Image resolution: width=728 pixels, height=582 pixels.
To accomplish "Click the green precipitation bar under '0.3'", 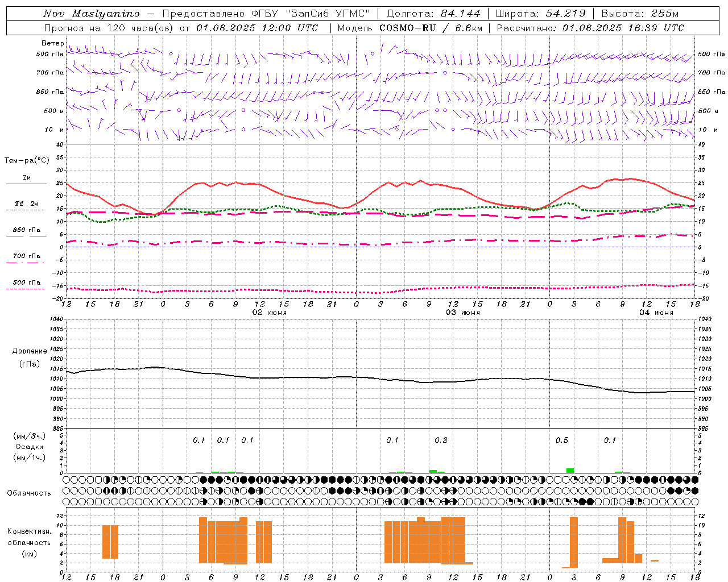I will [x=433, y=471].
